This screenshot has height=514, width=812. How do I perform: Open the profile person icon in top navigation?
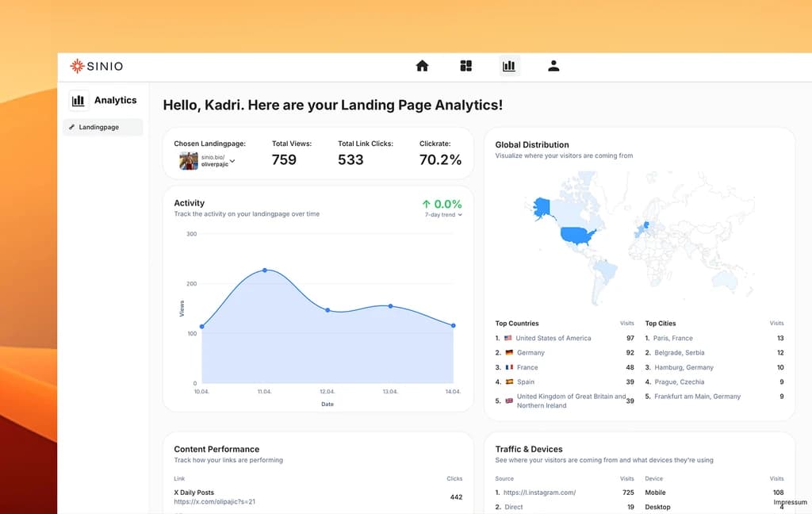click(x=553, y=66)
